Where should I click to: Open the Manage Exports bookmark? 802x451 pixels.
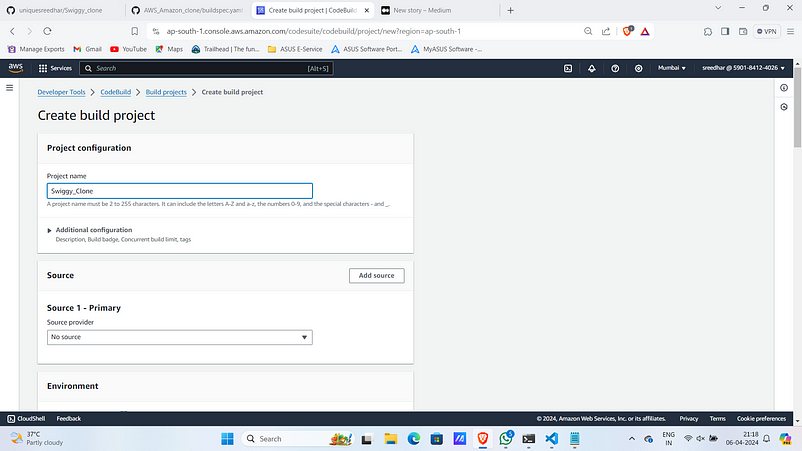36,49
